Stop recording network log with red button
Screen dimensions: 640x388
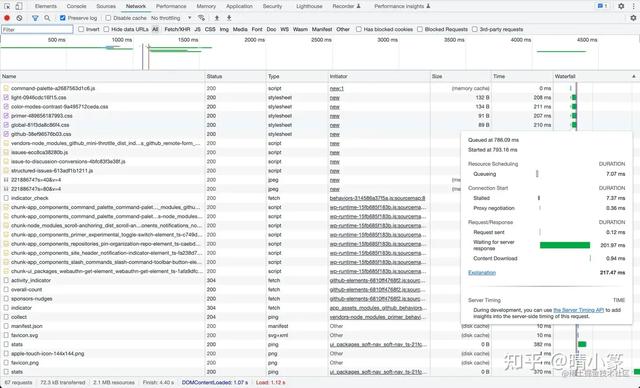tap(7, 18)
